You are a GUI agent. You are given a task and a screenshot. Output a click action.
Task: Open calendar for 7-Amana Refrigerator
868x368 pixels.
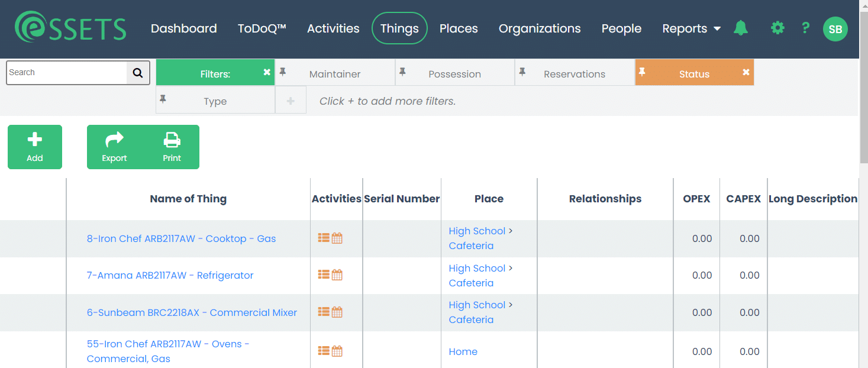[x=337, y=275]
